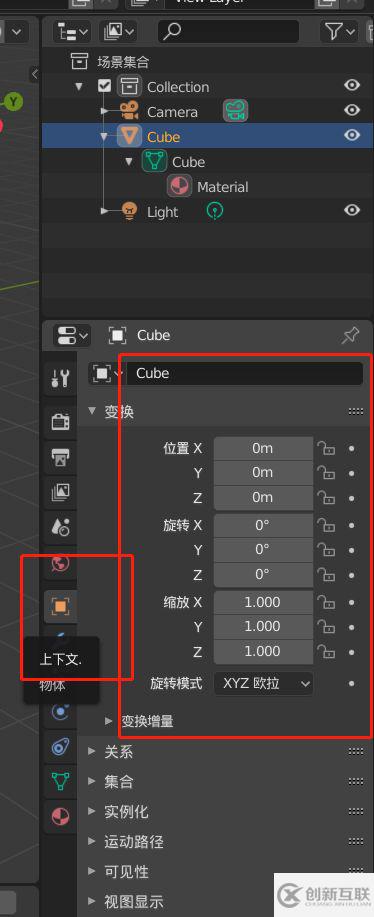Click the Outliner search field

tap(228, 31)
